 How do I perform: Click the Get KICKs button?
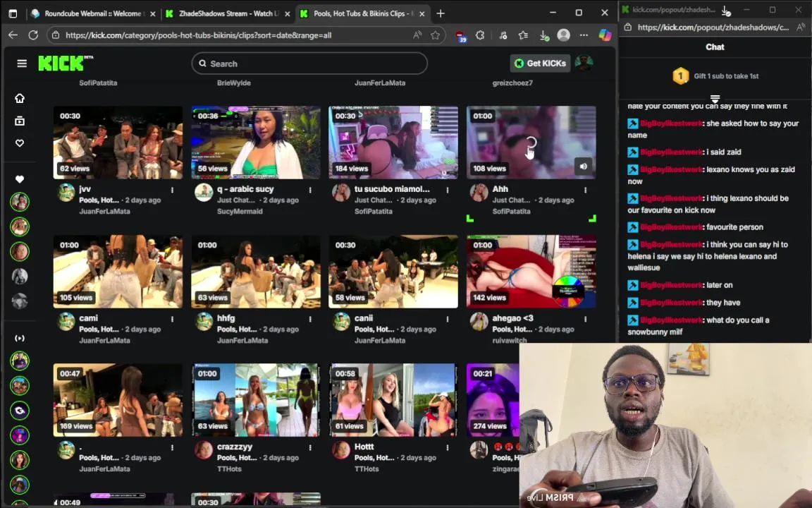(x=540, y=64)
